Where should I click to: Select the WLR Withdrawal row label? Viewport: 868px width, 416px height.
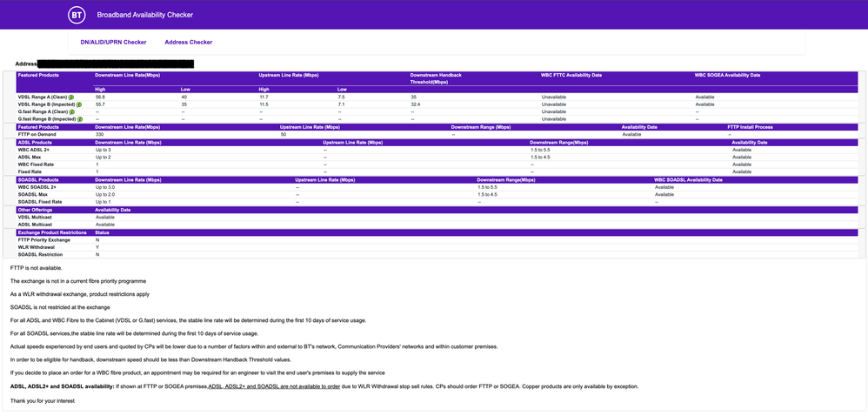36,247
